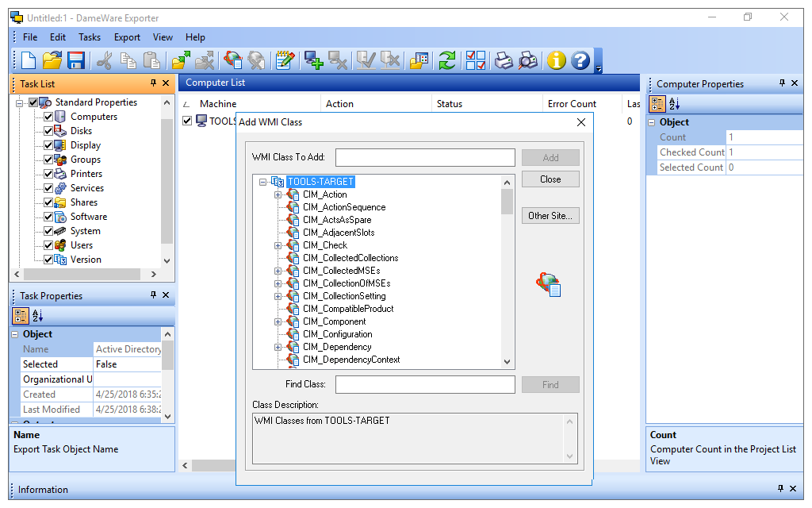The width and height of the screenshot is (812, 508).
Task: Uncheck Disks in the Task List
Action: pos(48,130)
